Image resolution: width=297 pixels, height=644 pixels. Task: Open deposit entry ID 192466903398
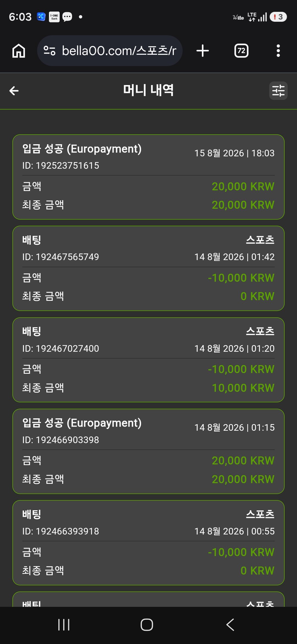pos(148,451)
